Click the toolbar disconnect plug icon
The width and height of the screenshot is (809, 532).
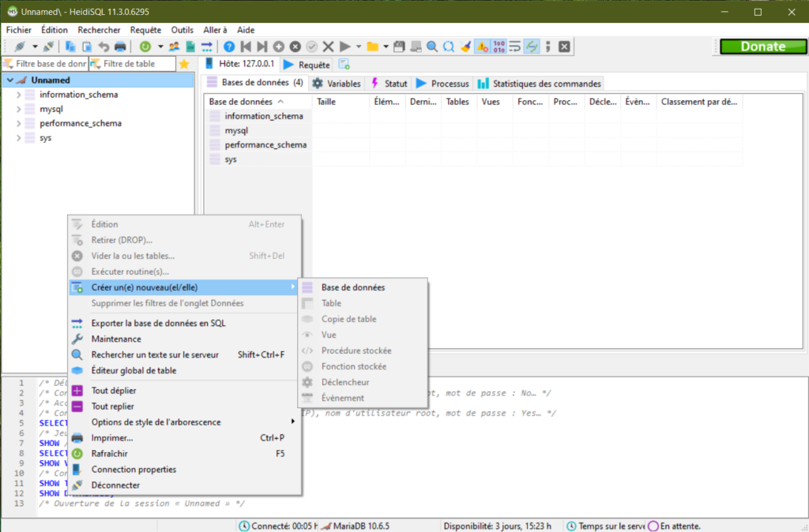coord(48,47)
